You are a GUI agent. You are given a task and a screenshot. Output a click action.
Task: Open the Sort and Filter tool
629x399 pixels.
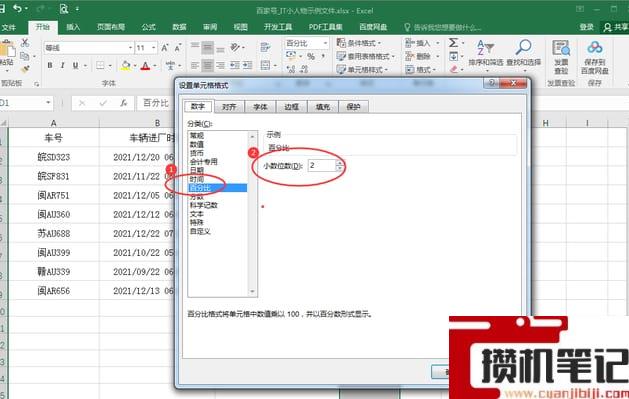[x=485, y=55]
